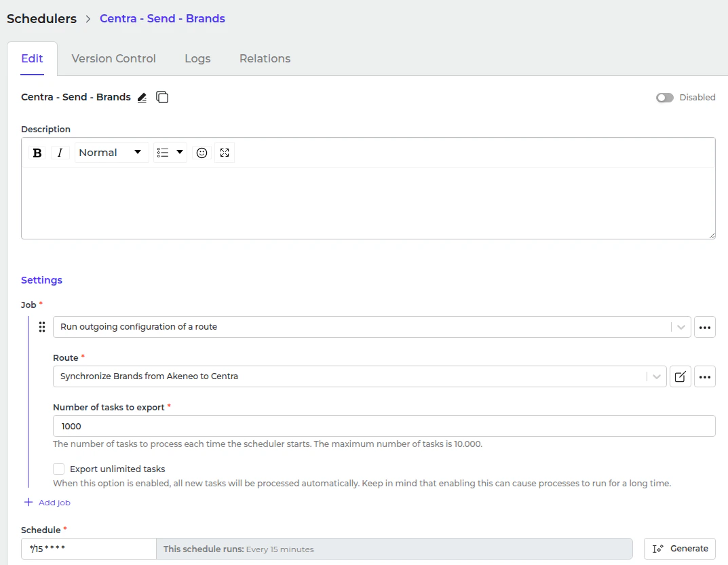Viewport: 728px width, 565px height.
Task: Open the list style dropdown arrow
Action: (x=180, y=152)
